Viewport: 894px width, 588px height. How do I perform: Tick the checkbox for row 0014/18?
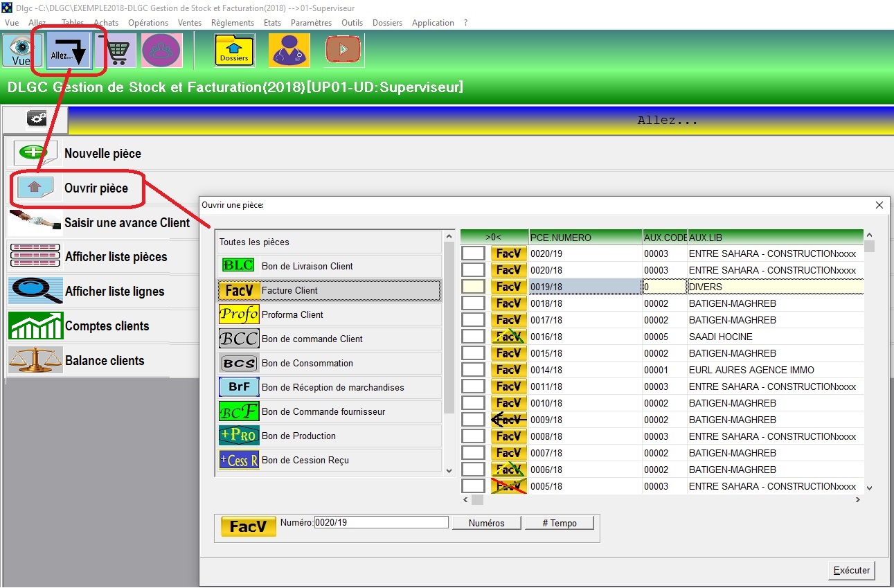pyautogui.click(x=474, y=370)
